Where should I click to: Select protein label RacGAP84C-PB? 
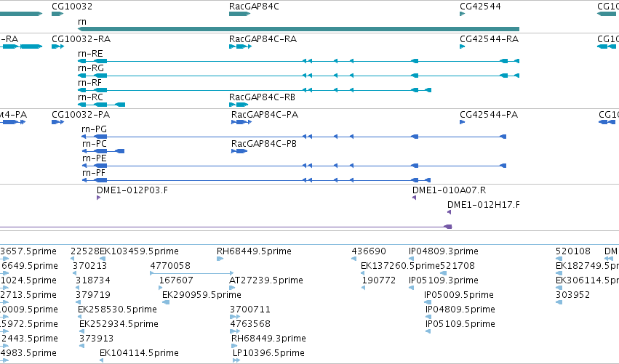click(264, 144)
